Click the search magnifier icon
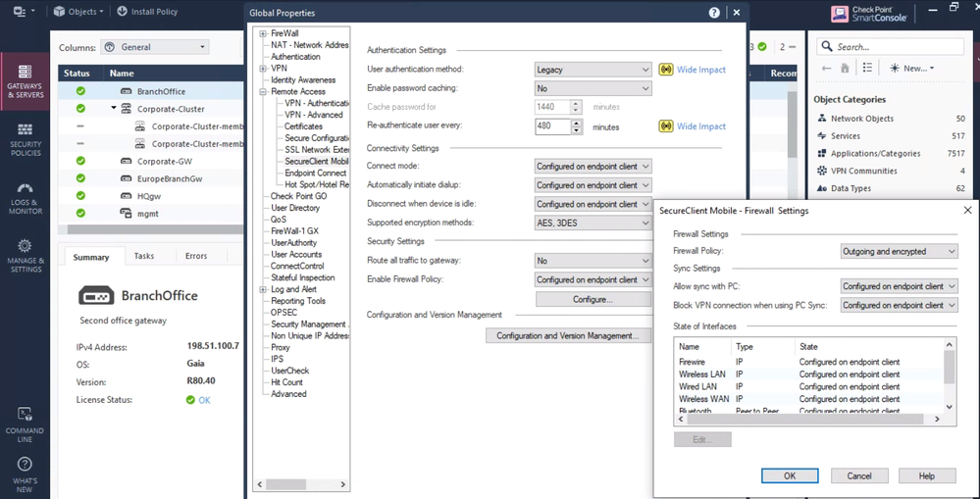Screen dimensions: 980x499 (826, 47)
